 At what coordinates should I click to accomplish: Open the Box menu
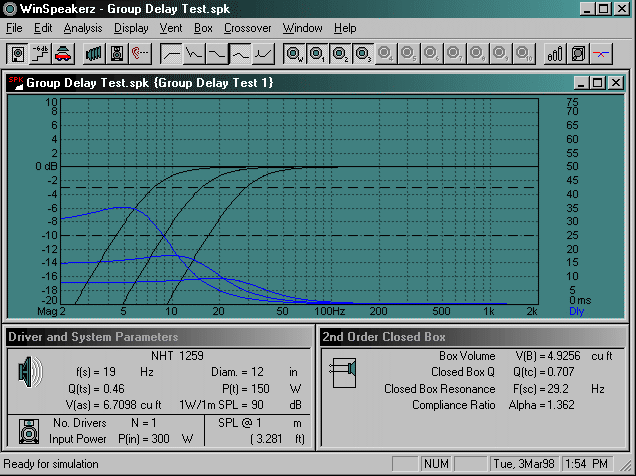tap(204, 28)
